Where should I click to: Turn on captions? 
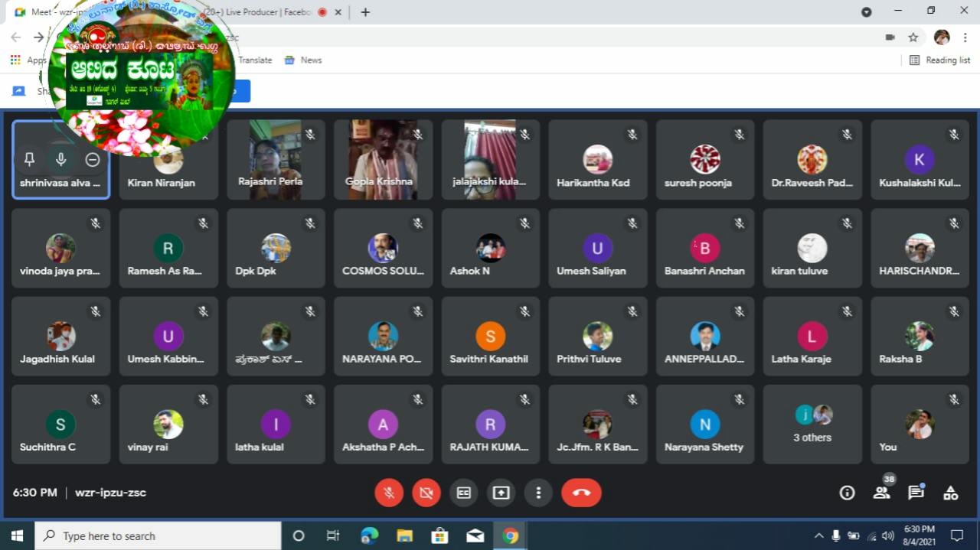pyautogui.click(x=464, y=493)
